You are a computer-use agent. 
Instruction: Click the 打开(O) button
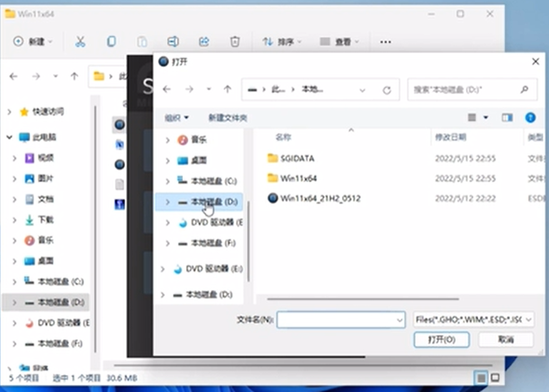point(441,339)
